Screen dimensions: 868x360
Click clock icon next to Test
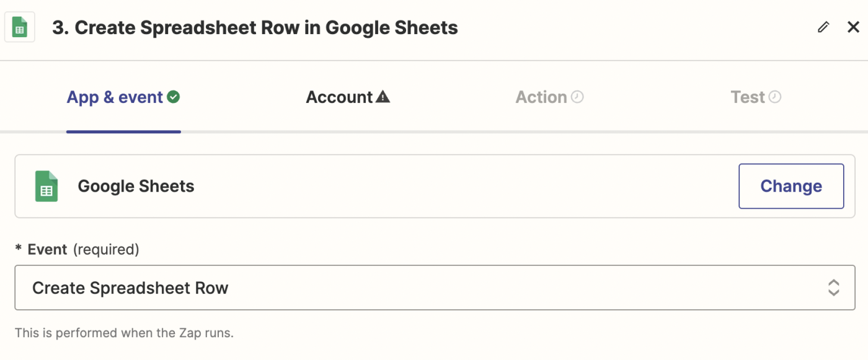click(775, 97)
